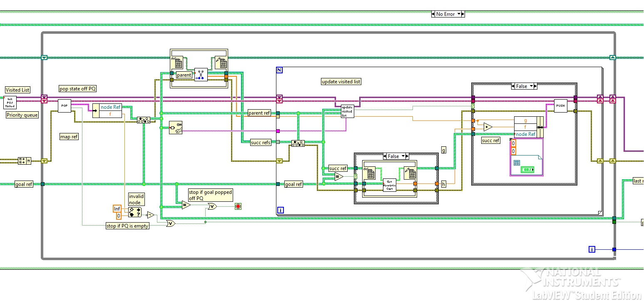Click the Equal node below succ ref
This screenshot has width=644, height=301.
(339, 177)
